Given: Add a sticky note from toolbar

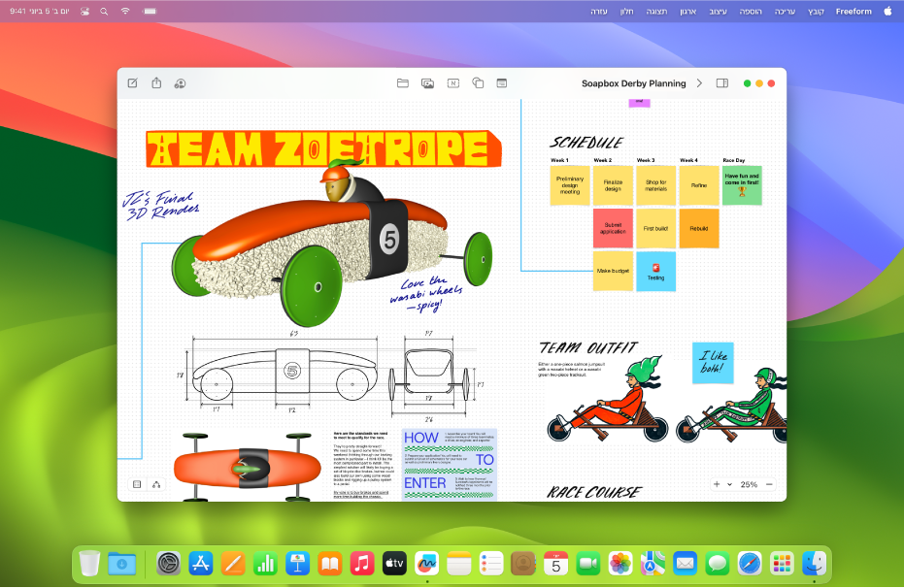Looking at the screenshot, I should point(502,82).
